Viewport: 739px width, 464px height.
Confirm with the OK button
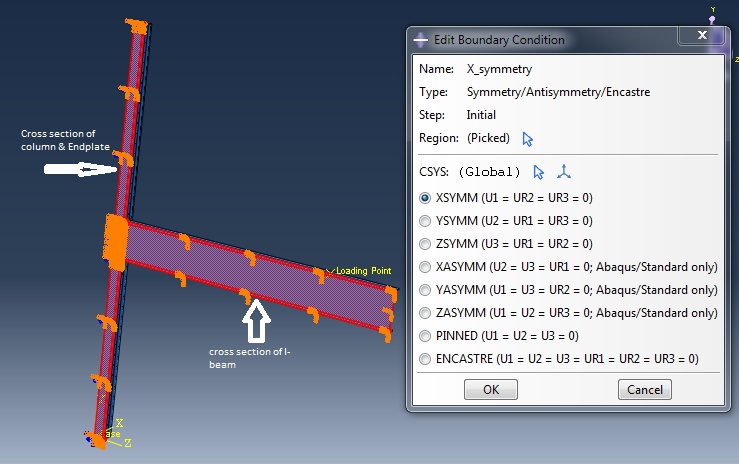pos(491,390)
